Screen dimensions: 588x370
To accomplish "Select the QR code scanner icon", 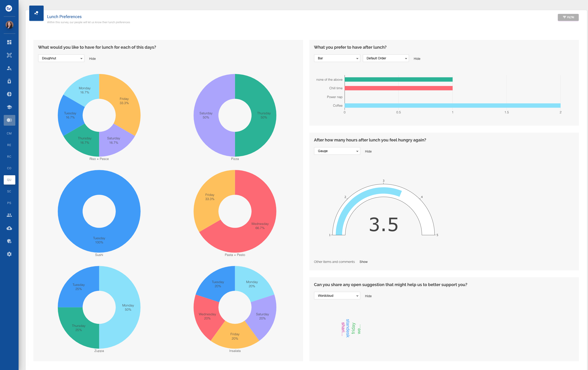I will click(9, 55).
